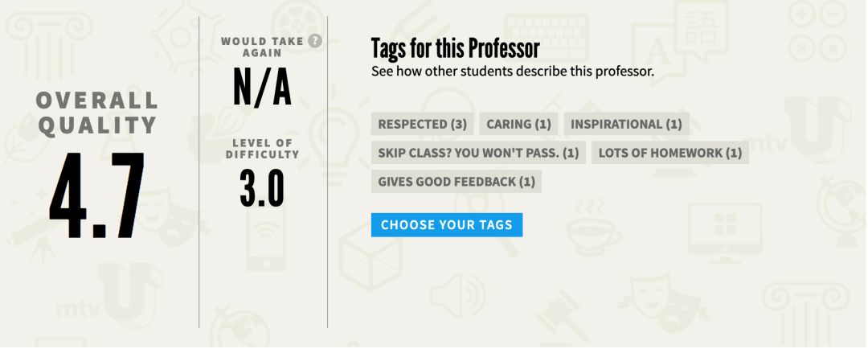Image resolution: width=868 pixels, height=353 pixels.
Task: Select SKIP CLASS? YOU WON'T PASS tag
Action: [478, 153]
